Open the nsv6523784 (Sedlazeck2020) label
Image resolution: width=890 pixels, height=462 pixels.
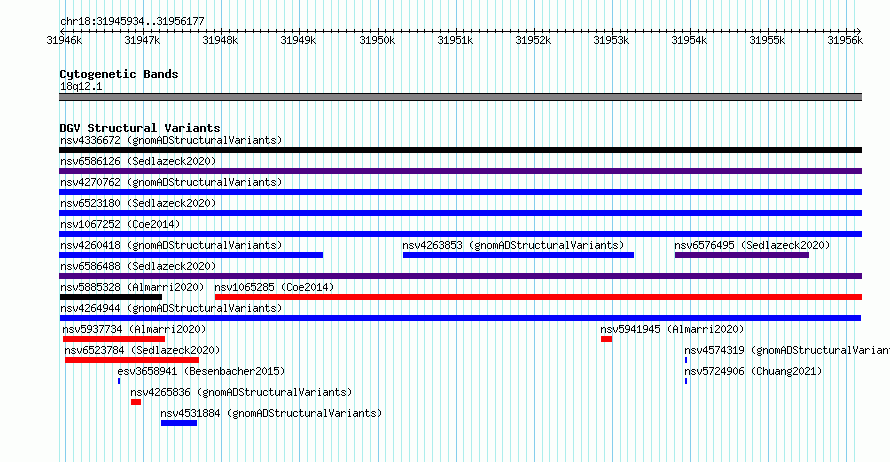pyautogui.click(x=142, y=350)
